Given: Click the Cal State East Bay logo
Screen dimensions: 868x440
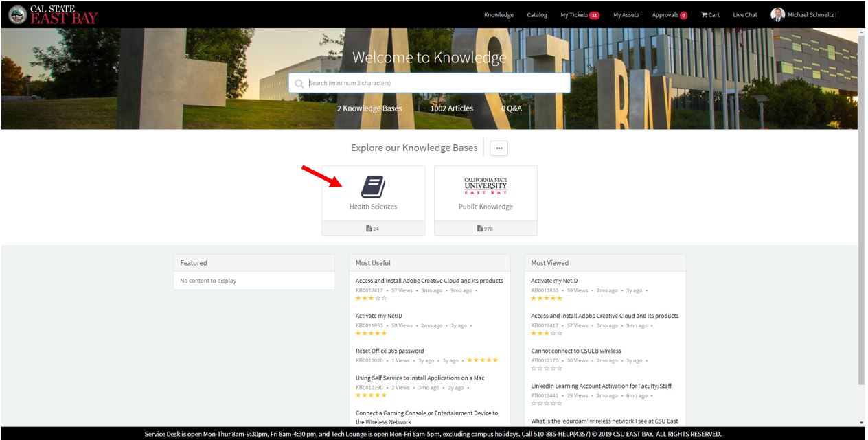Looking at the screenshot, I should point(54,14).
